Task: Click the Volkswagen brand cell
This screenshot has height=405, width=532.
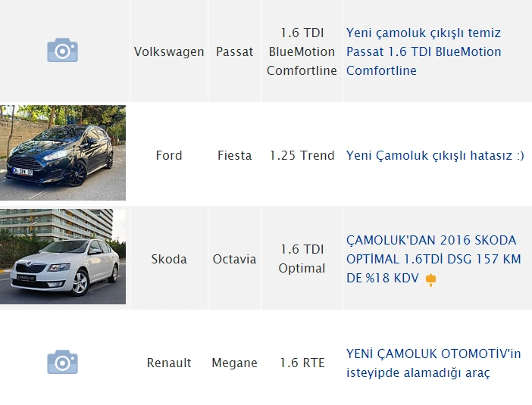Action: pyautogui.click(x=169, y=52)
